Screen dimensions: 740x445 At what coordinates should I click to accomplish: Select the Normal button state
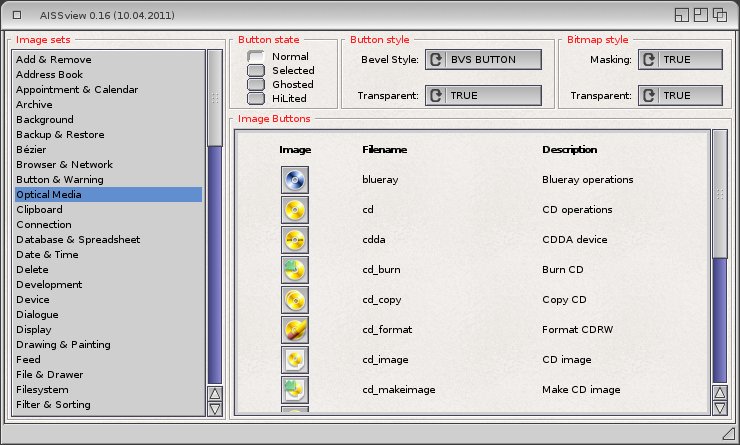coord(256,57)
